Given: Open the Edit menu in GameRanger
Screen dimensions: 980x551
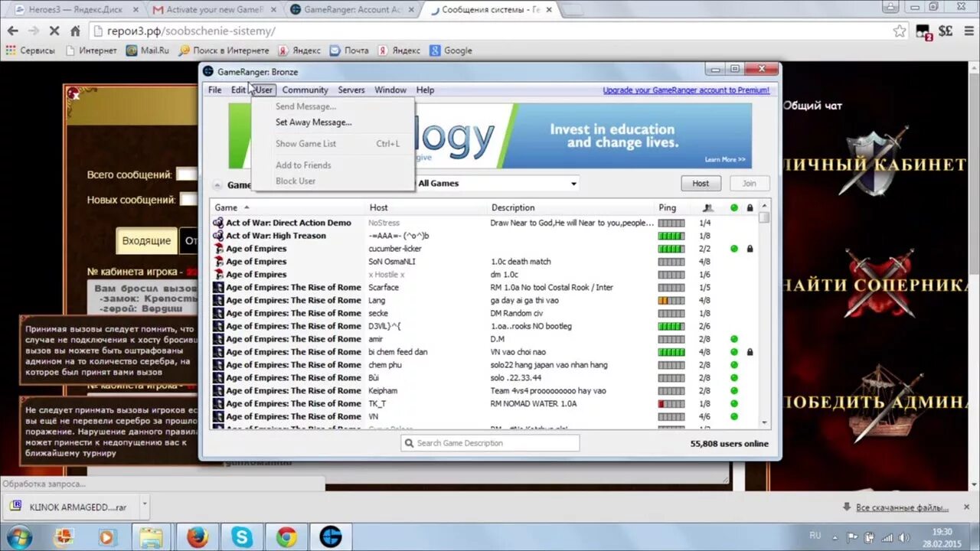Looking at the screenshot, I should [x=238, y=90].
